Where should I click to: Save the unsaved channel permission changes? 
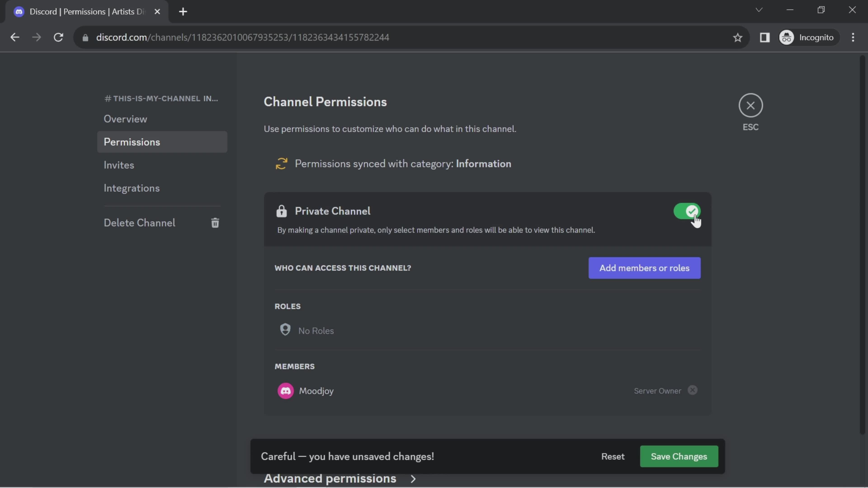point(679,456)
